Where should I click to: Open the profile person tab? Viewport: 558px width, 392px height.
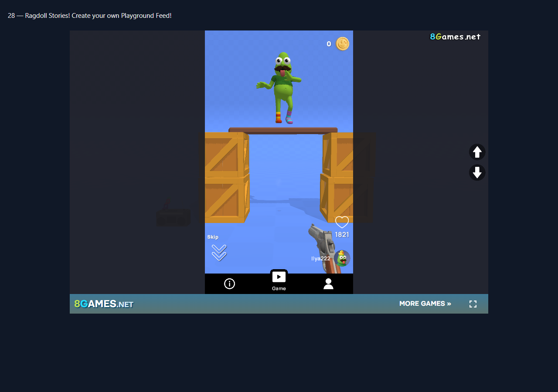click(328, 284)
